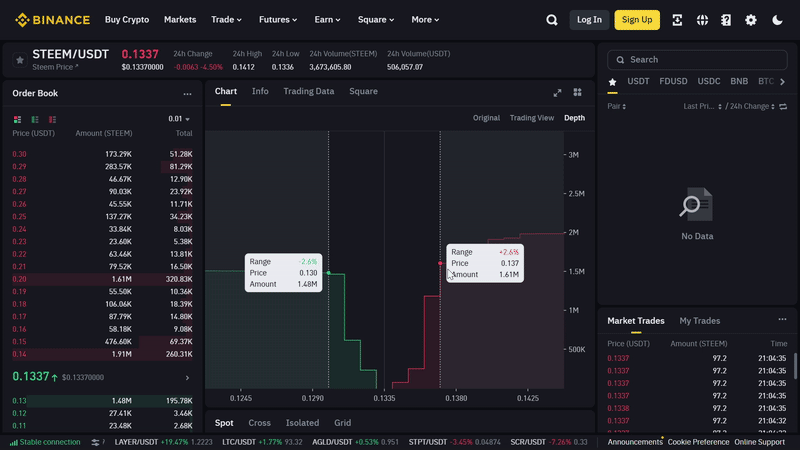This screenshot has height=450, width=800.
Task: Select the USDC market tab
Action: 709,81
